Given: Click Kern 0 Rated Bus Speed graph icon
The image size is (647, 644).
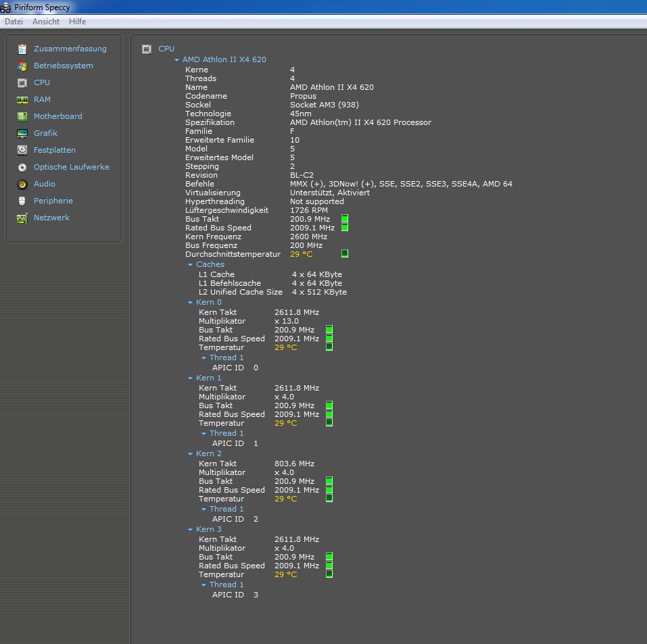Looking at the screenshot, I should point(329,338).
